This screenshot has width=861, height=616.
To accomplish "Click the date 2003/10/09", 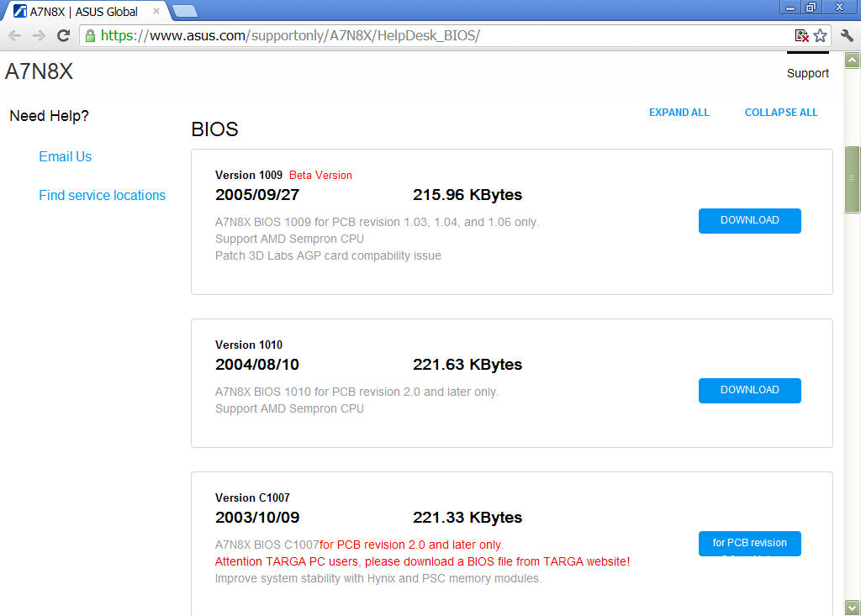I will (257, 518).
